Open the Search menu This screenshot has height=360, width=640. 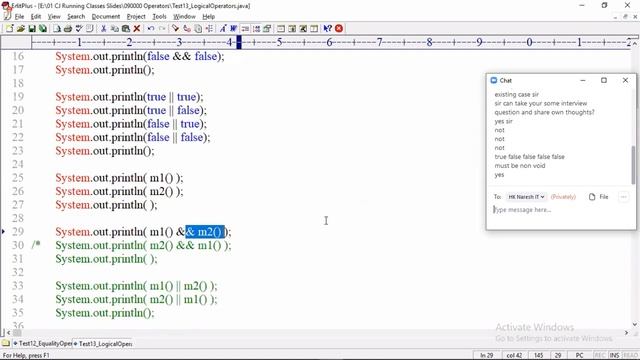(x=76, y=17)
